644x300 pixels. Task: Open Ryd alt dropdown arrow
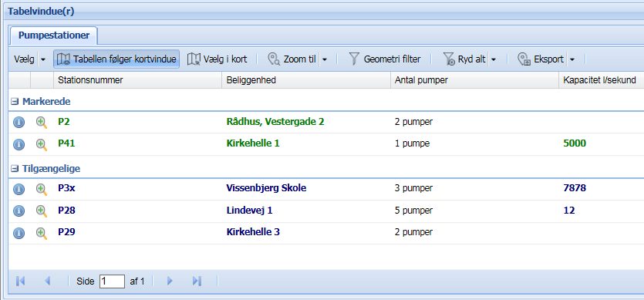click(494, 59)
